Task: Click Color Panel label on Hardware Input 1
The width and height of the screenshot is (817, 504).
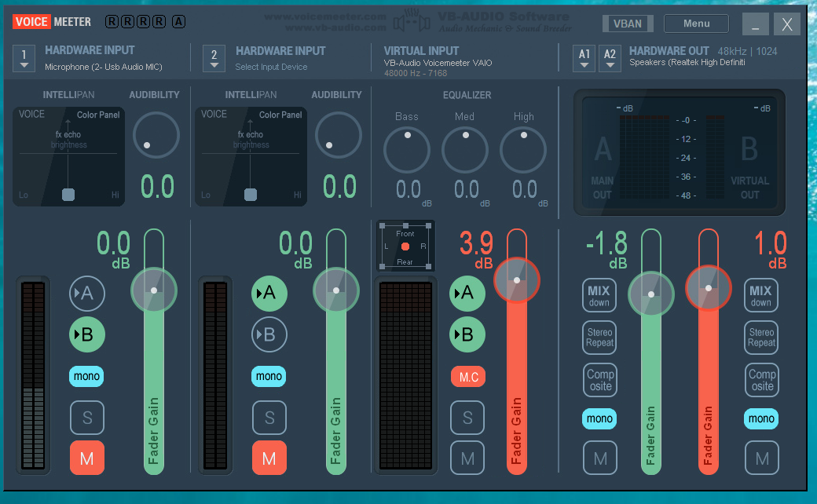Action: [98, 115]
